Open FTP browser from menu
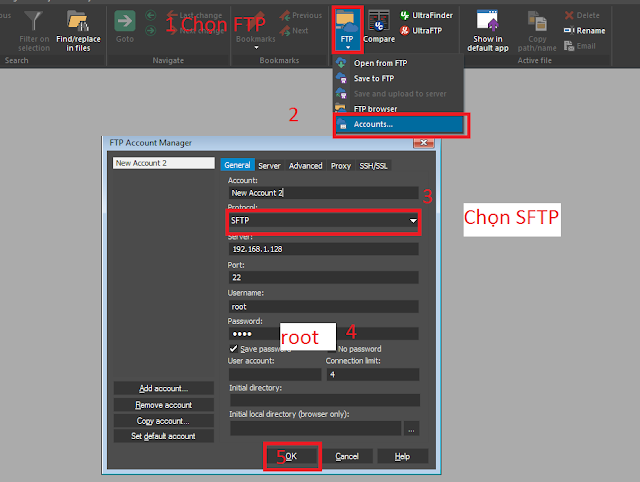The height and width of the screenshot is (482, 640). [399, 109]
